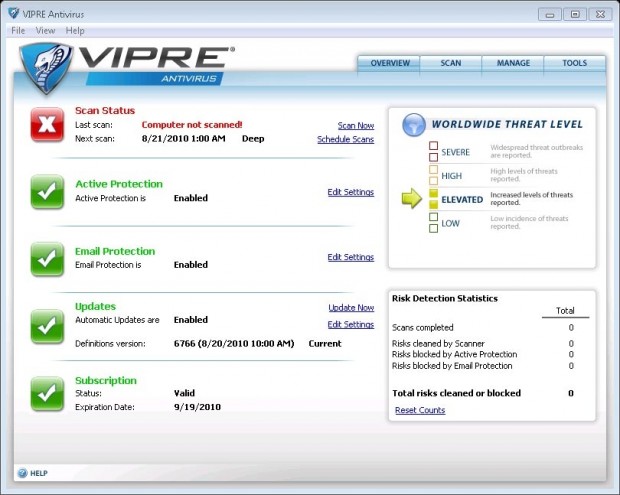The height and width of the screenshot is (495, 620).
Task: Click the 'Computer not scanned!' warning text
Action: [x=192, y=125]
